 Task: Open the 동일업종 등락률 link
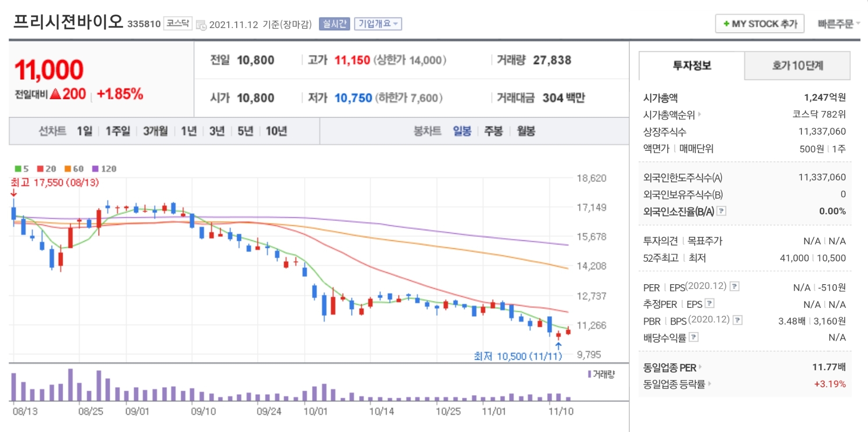pyautogui.click(x=674, y=384)
